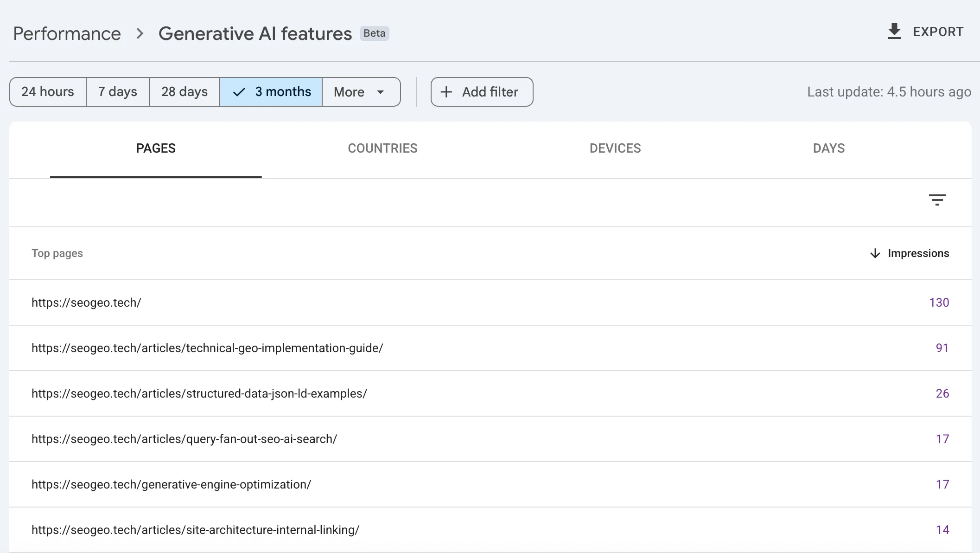Image resolution: width=980 pixels, height=553 pixels.
Task: Click the Generative AI features title
Action: pos(255,33)
